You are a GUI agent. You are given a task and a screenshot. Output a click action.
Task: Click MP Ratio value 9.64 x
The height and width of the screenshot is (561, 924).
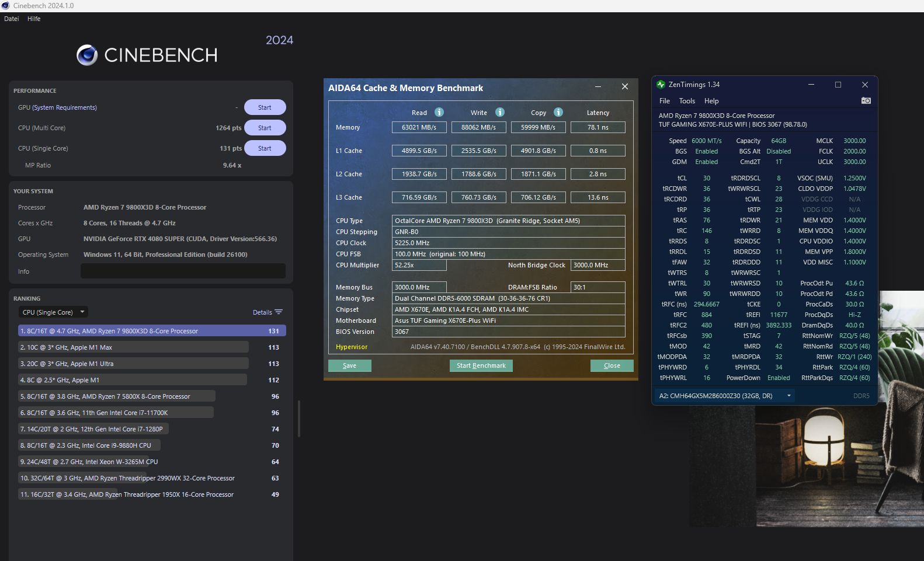[x=232, y=165]
